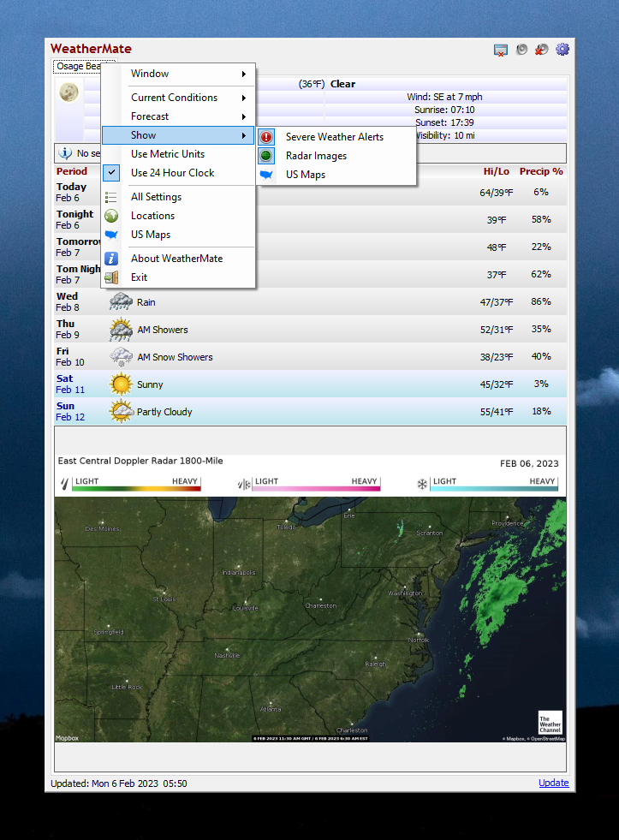Click the Today Feb 6 period label

coord(71,193)
